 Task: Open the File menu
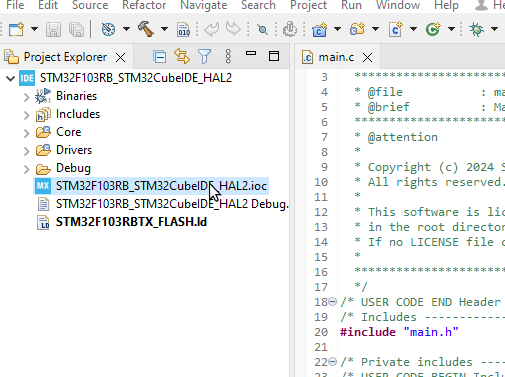pyautogui.click(x=15, y=5)
